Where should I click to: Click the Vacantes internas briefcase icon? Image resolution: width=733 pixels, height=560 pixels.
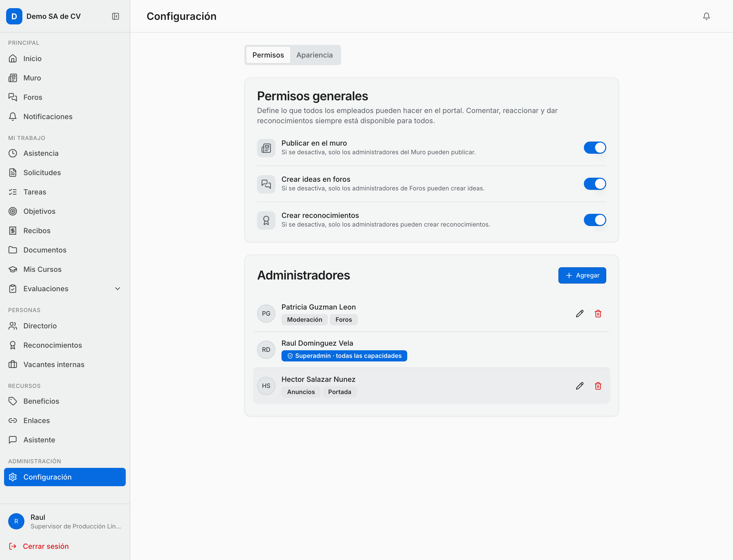13,364
